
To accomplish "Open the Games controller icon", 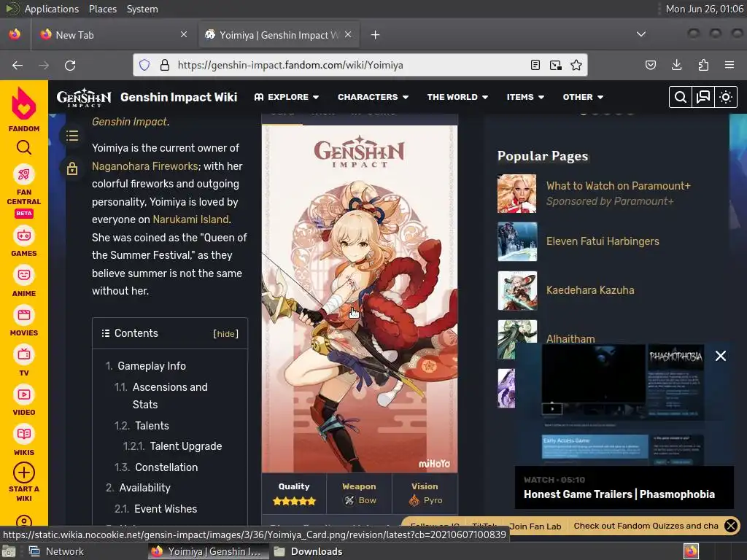I will pyautogui.click(x=24, y=236).
